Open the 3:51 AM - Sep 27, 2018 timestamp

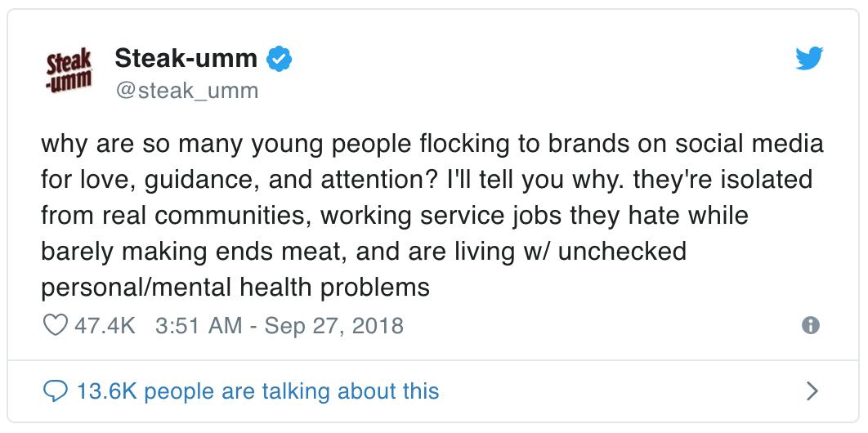278,326
